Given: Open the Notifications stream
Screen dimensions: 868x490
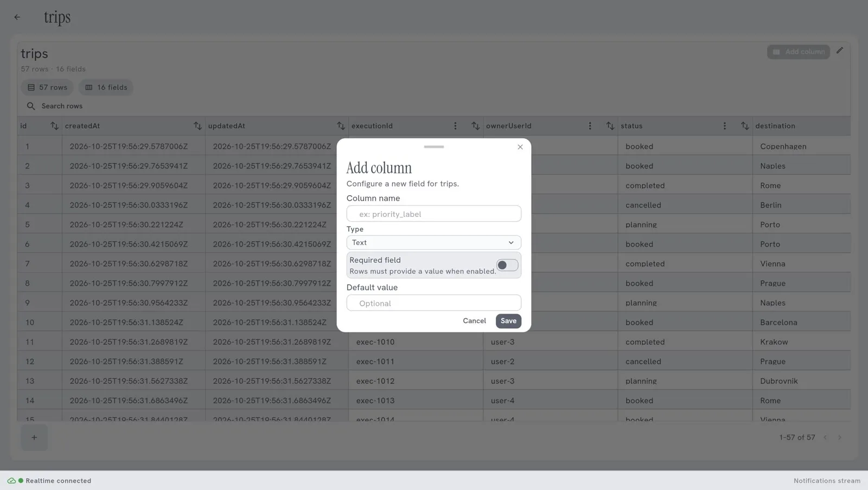Looking at the screenshot, I should coord(827,481).
